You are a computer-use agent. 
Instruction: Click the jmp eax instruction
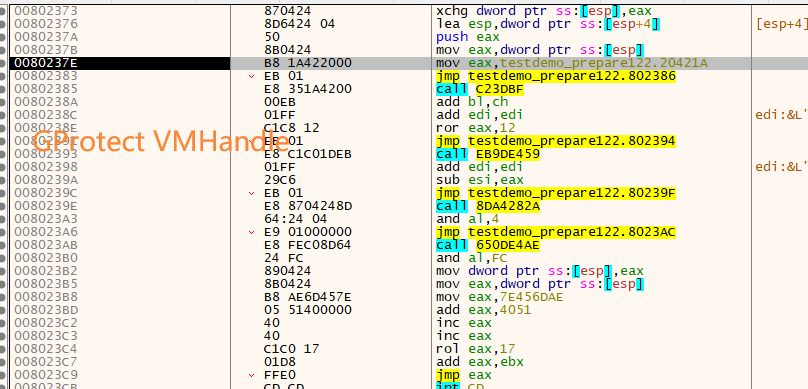click(x=464, y=375)
